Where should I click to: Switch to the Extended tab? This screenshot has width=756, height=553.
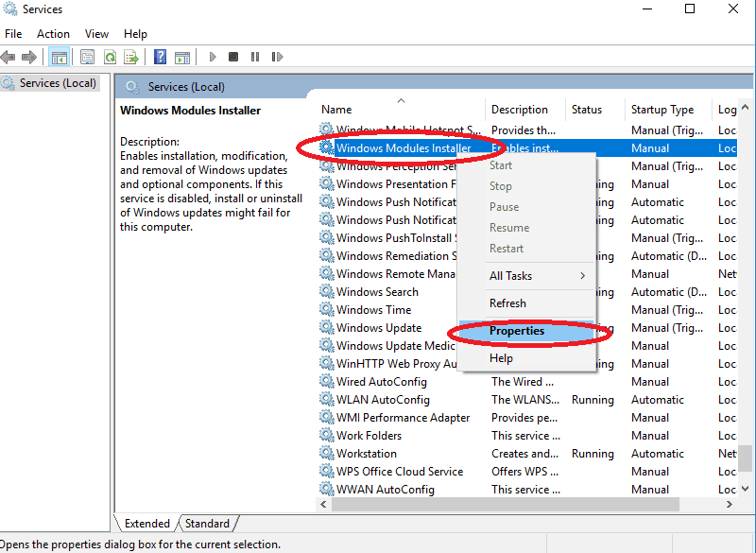[146, 523]
